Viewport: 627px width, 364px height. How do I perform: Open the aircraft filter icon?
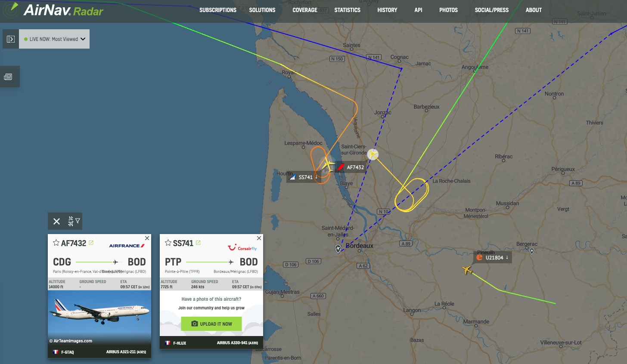tap(74, 221)
